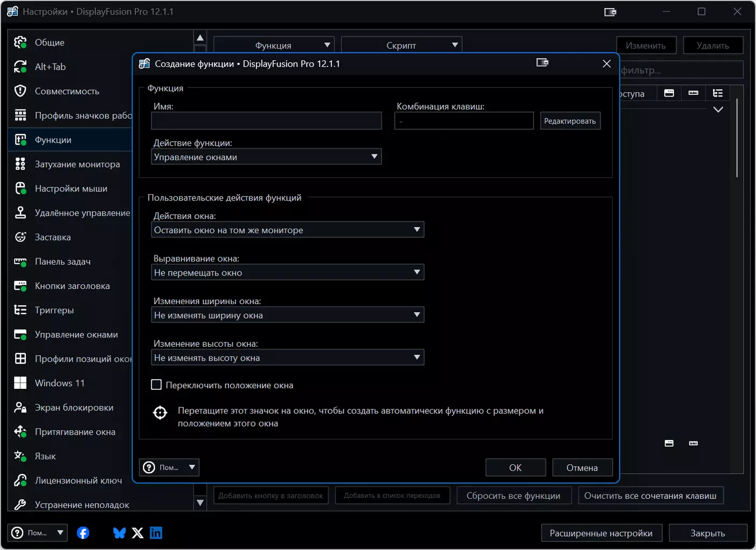Click move-window icon in Настройки title bar
756x550 pixels.
point(610,12)
